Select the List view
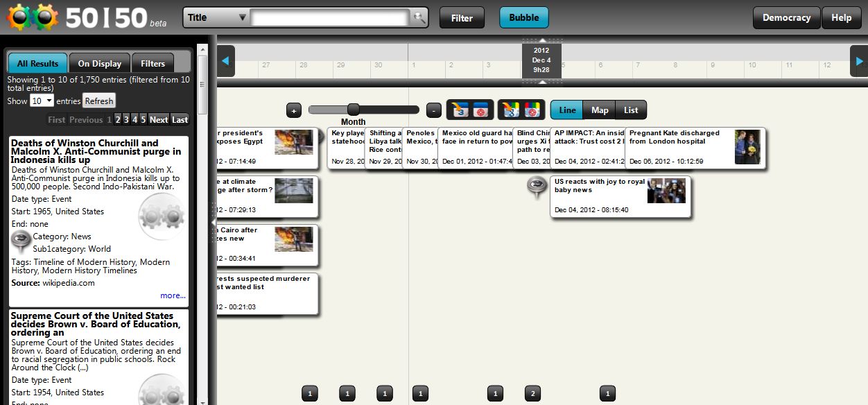This screenshot has width=868, height=405. coord(631,110)
